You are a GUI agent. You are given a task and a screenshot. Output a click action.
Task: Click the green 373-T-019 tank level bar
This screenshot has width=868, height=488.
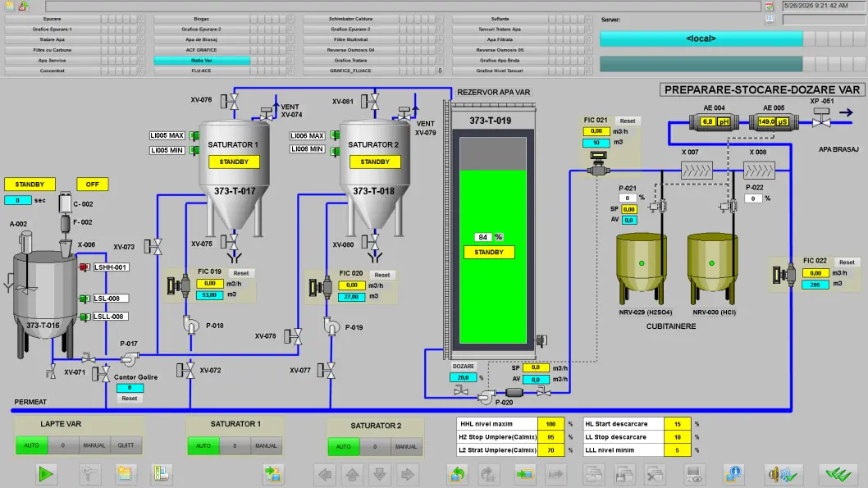click(x=493, y=257)
